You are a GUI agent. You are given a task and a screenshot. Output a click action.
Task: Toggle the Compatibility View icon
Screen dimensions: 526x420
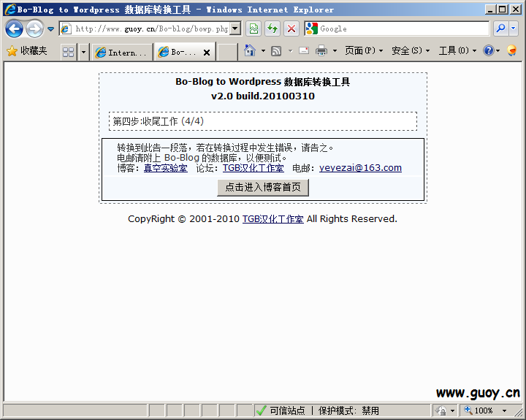coord(254,28)
